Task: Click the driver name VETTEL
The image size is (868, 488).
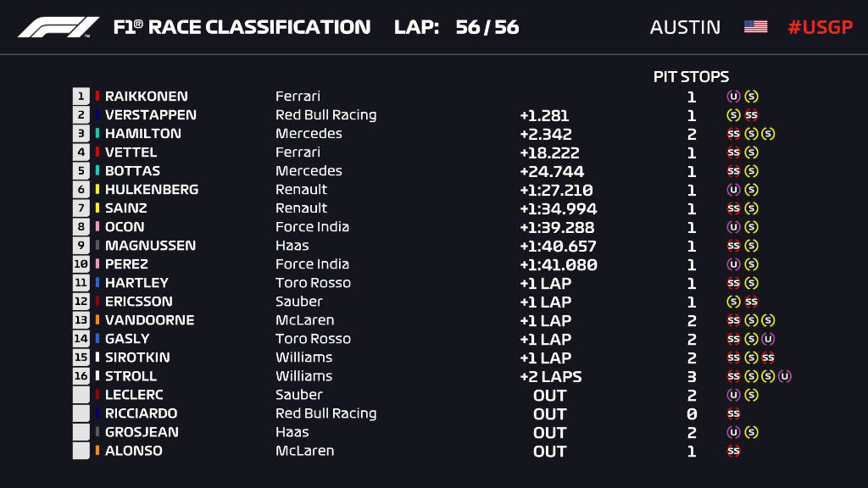Action: [131, 152]
